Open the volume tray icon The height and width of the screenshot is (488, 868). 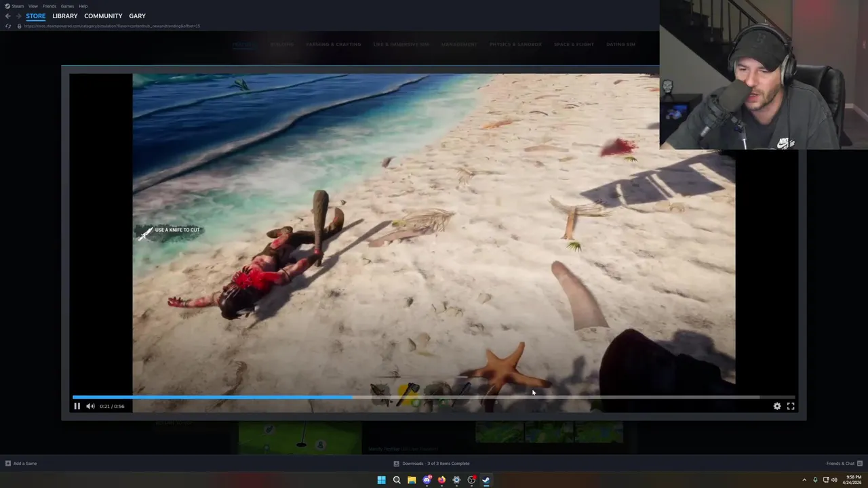point(834,480)
